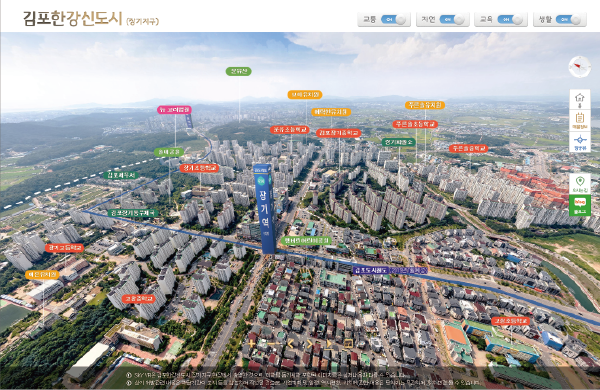Viewport: 600px width, 390px height.
Task: Zoom out with the yellow minus icon
Action: coord(272,344)
